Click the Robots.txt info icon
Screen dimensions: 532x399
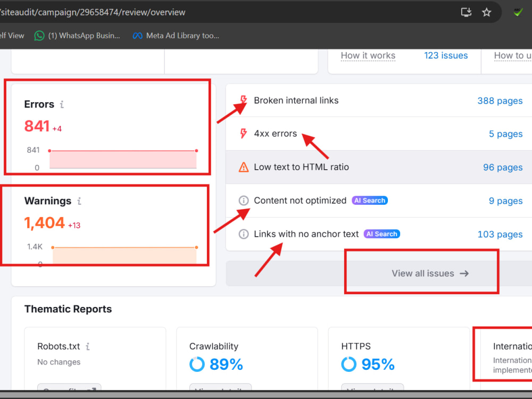(x=88, y=346)
